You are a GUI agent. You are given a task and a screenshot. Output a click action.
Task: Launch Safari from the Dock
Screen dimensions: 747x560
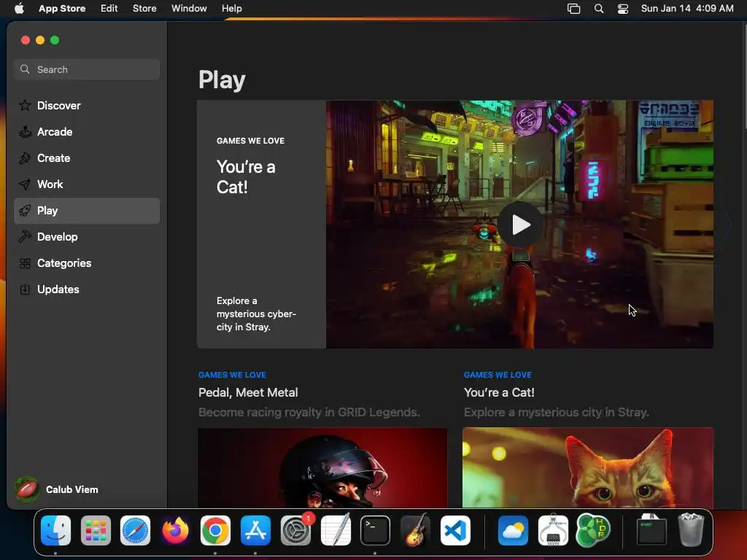(135, 531)
